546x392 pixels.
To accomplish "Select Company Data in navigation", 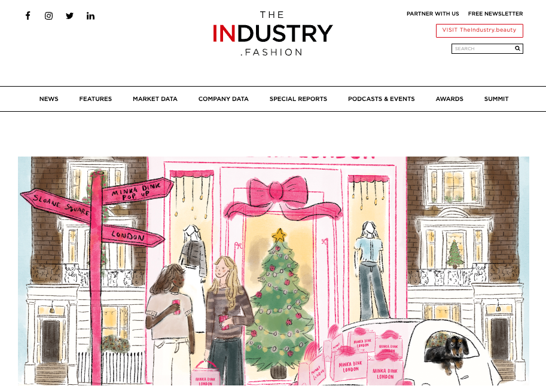I will tap(224, 99).
